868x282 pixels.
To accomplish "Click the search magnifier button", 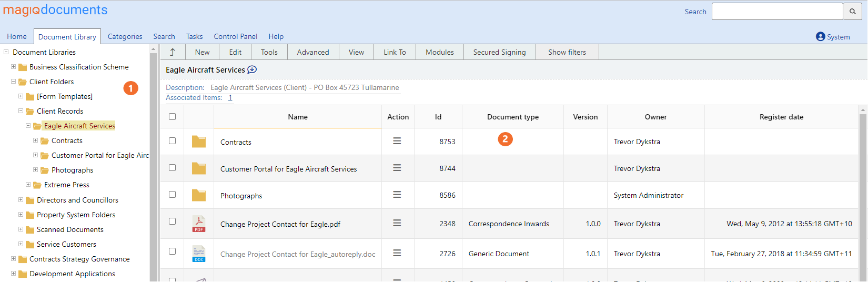I will coord(852,12).
